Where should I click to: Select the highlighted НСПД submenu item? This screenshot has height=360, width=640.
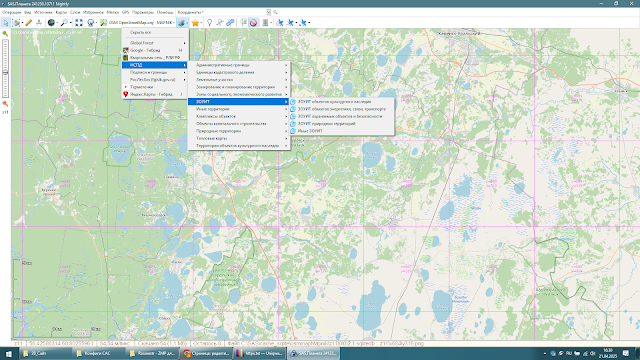click(x=155, y=65)
